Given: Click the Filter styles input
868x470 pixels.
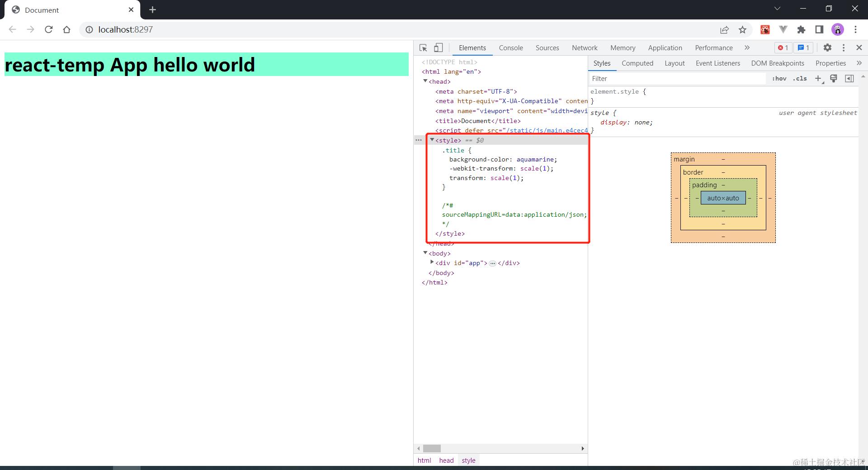Looking at the screenshot, I should click(x=678, y=79).
